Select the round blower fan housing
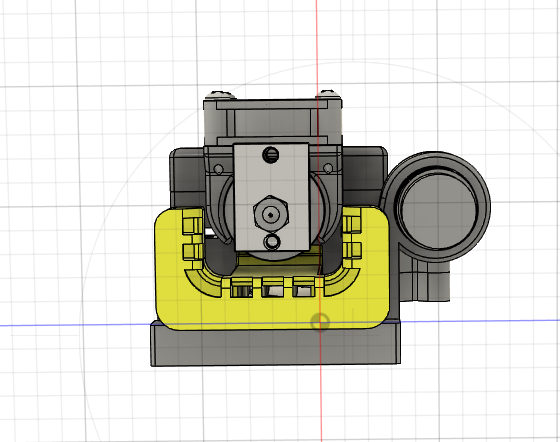 (437, 207)
